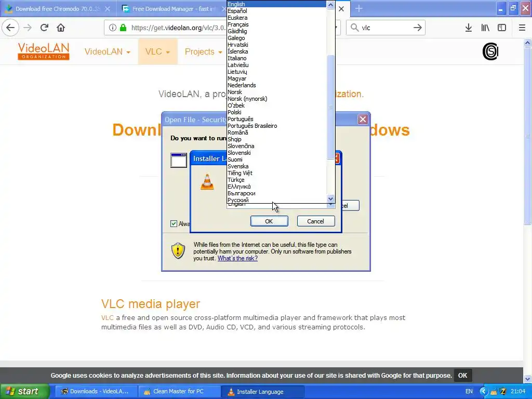Pick Ελληνικά from the language list

[x=276, y=187]
